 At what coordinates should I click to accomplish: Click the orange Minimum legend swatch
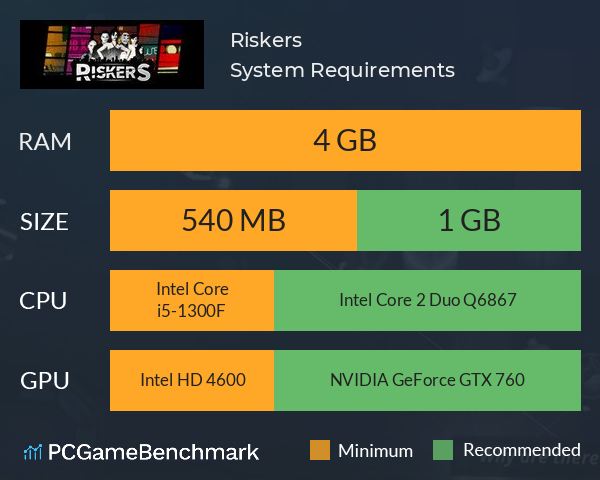tap(320, 450)
